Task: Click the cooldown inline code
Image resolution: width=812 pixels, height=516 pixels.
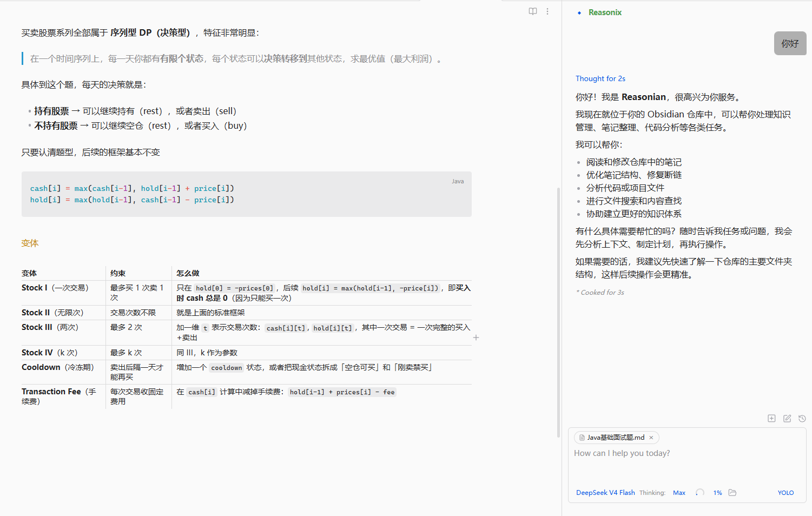Action: pos(227,368)
